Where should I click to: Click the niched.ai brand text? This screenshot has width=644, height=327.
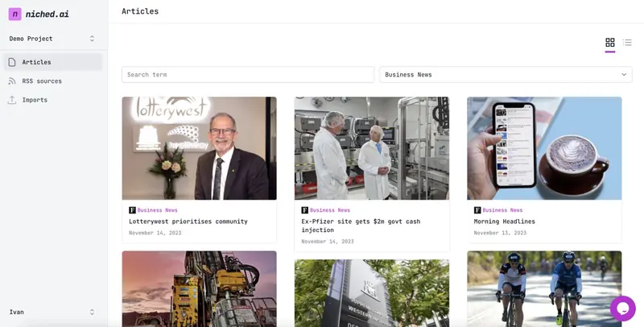pyautogui.click(x=47, y=14)
